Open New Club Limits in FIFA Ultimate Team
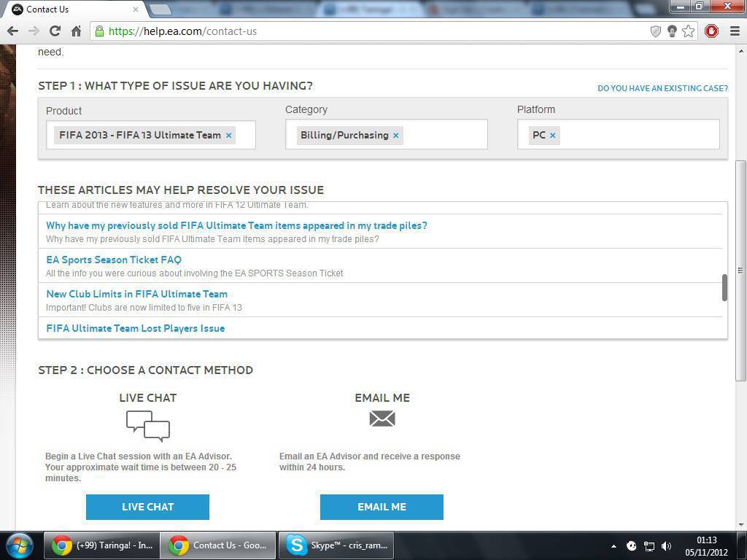 136,295
